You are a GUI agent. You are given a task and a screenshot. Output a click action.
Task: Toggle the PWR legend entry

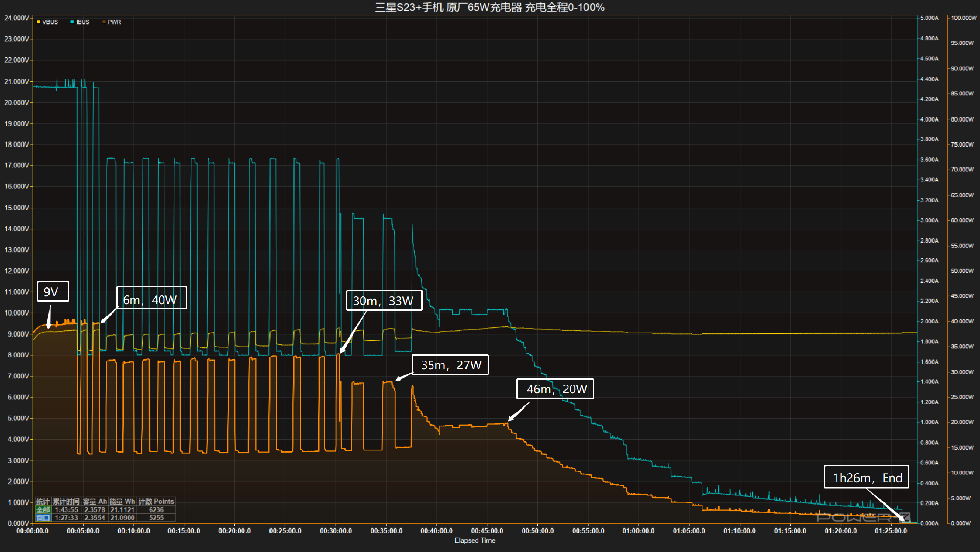click(x=114, y=22)
